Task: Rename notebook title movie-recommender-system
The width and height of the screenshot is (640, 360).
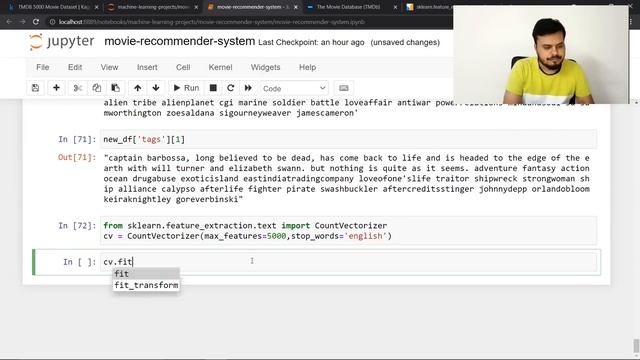Action: click(x=180, y=42)
